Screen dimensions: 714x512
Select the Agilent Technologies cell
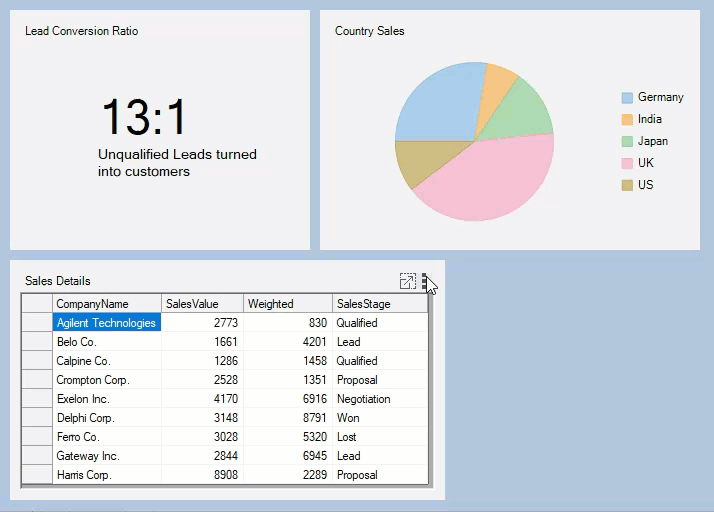(106, 323)
